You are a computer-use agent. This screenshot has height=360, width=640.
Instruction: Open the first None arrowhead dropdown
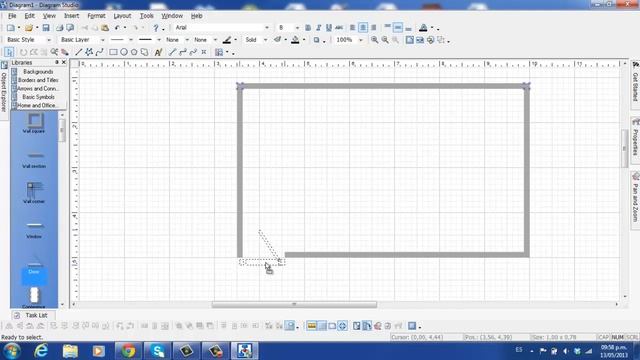tap(187, 40)
